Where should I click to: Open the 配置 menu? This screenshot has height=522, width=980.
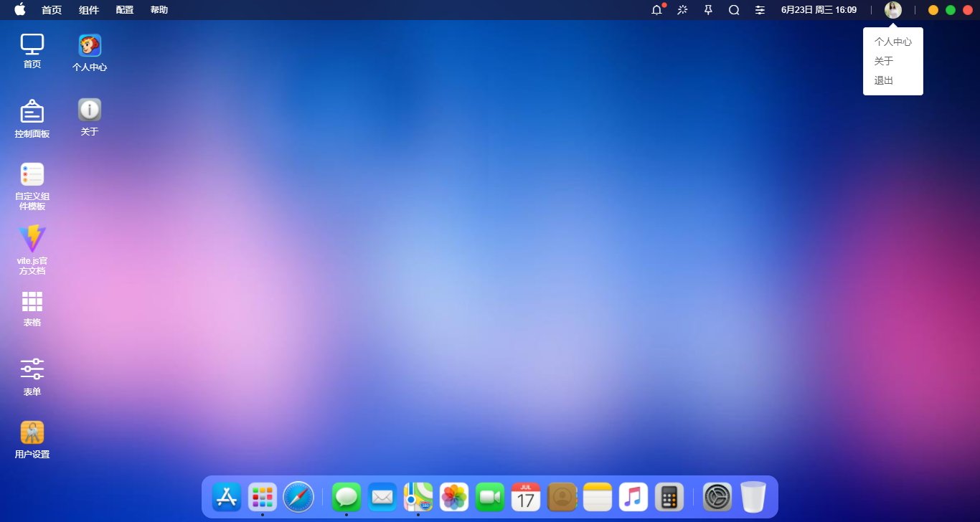point(123,10)
